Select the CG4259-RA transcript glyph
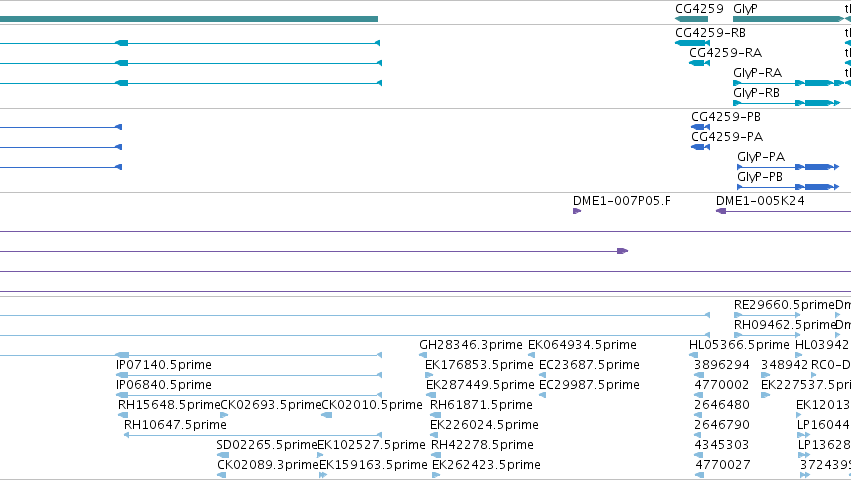Image resolution: width=851 pixels, height=480 pixels. coord(699,63)
